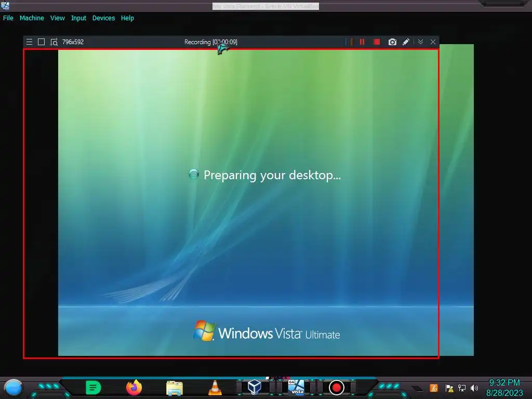Open the drawing pencil tool
This screenshot has height=399, width=532.
point(406,42)
